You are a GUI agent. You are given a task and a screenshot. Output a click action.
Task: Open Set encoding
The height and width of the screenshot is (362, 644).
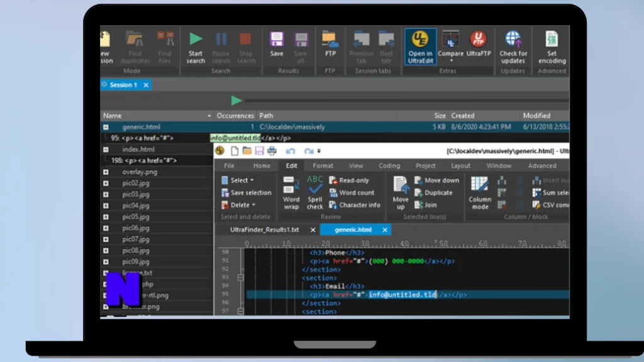coord(552,47)
